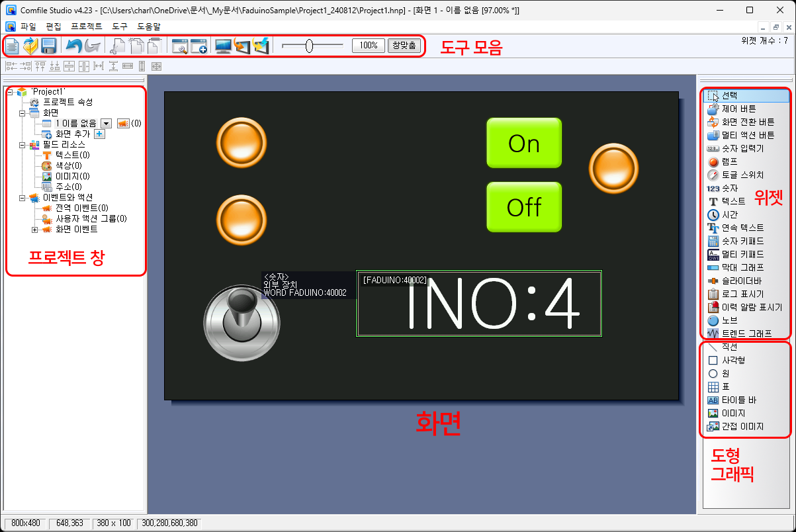This screenshot has width=796, height=532.
Task: Click the zoom slider handle in toolbar
Action: click(309, 46)
